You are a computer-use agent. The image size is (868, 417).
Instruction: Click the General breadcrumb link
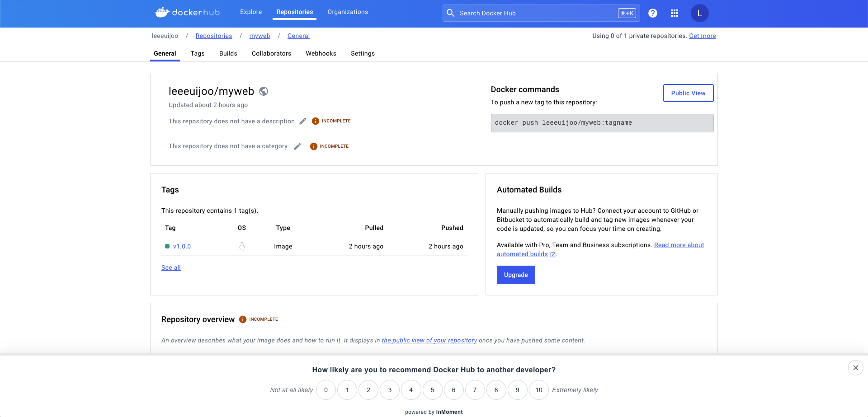[298, 36]
